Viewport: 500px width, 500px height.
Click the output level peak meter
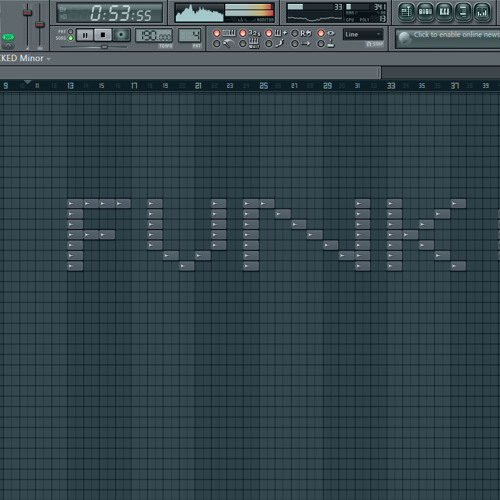(249, 10)
